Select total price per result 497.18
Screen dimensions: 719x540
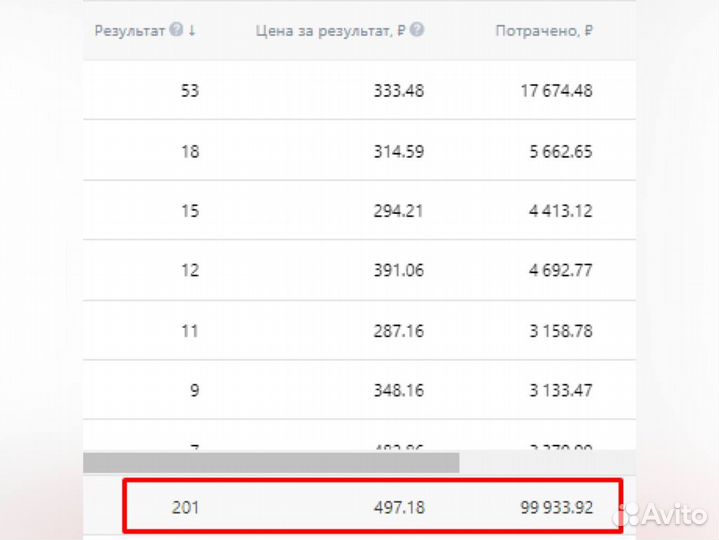(399, 507)
